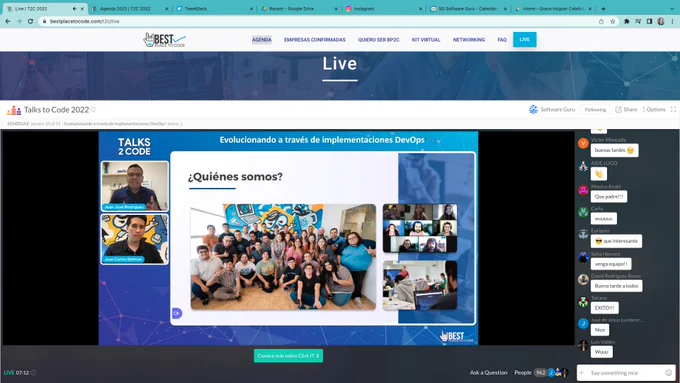Click Monica Anahi's chat avatar
Image resolution: width=680 pixels, height=383 pixels.
(x=583, y=190)
